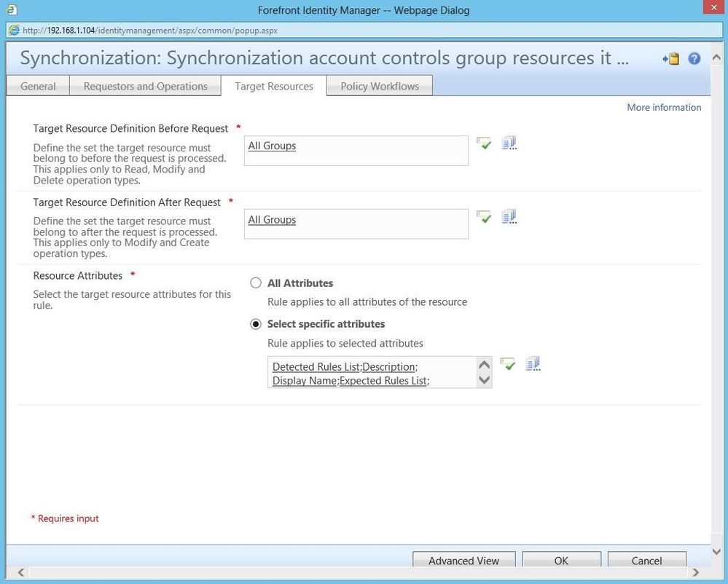Screen dimensions: 728x584
Task: Select the All Attributes radio button
Action: (x=256, y=283)
